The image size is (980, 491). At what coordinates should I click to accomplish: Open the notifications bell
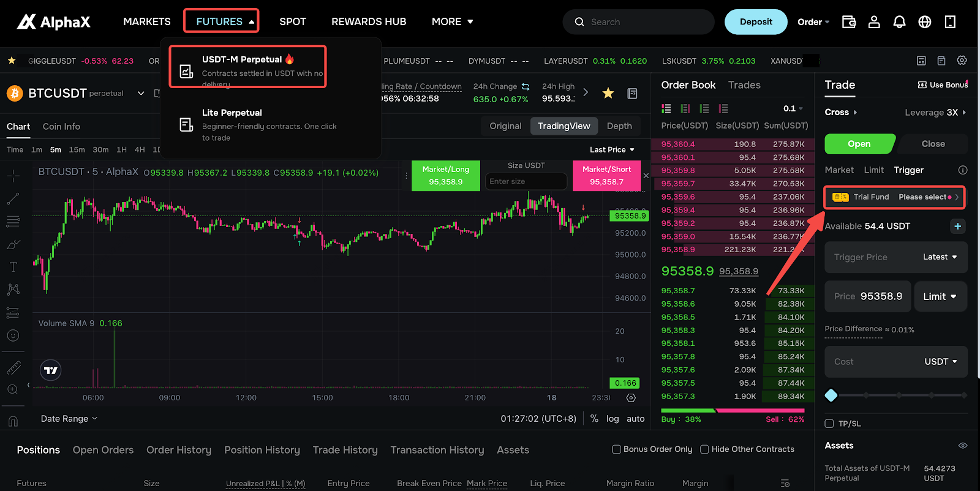point(899,22)
